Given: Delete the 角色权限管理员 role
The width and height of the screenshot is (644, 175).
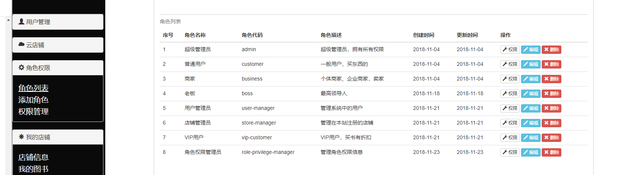Looking at the screenshot, I should (552, 152).
